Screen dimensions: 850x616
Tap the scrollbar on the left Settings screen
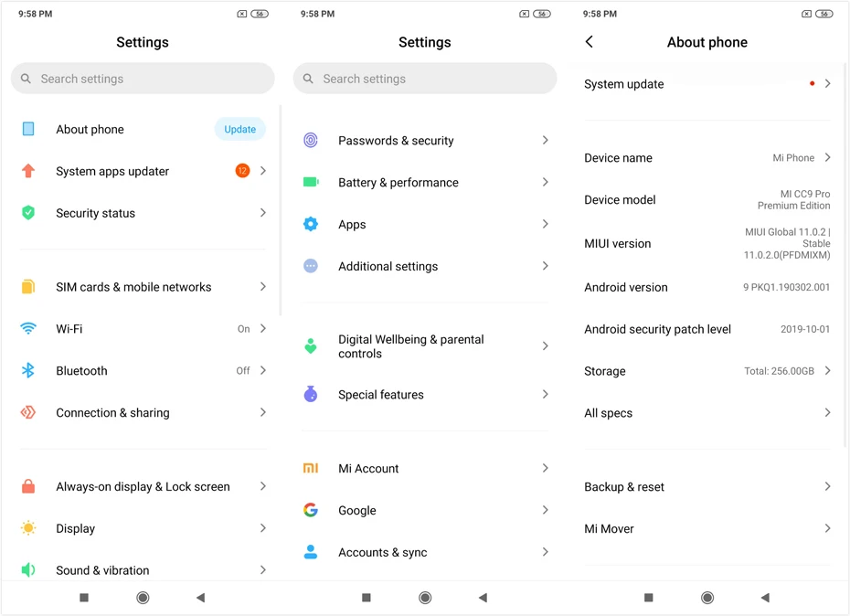click(x=281, y=210)
